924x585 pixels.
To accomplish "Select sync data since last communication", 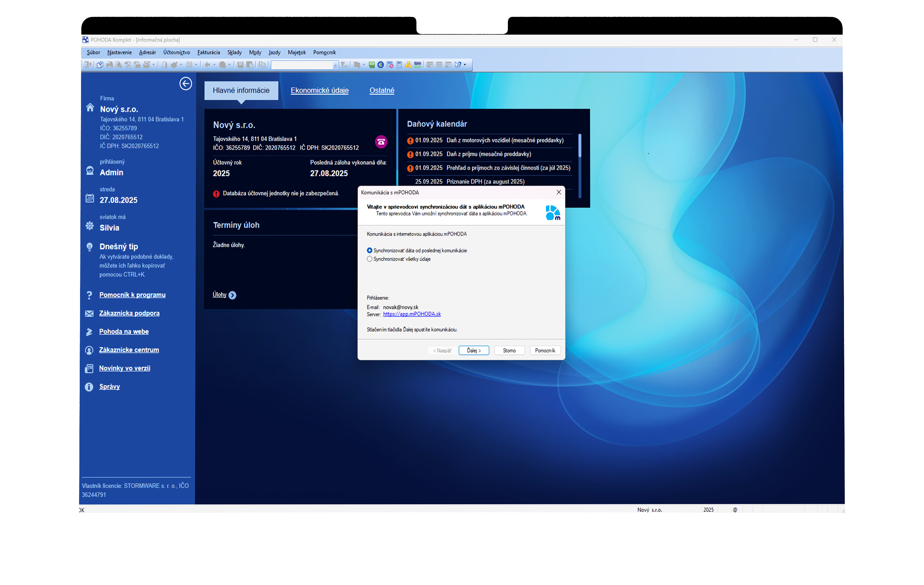I will [417, 251].
